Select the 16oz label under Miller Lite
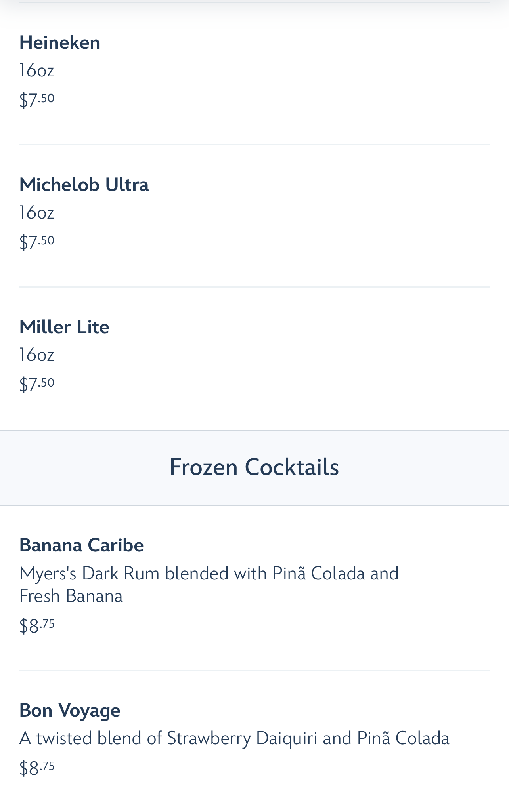 [36, 355]
